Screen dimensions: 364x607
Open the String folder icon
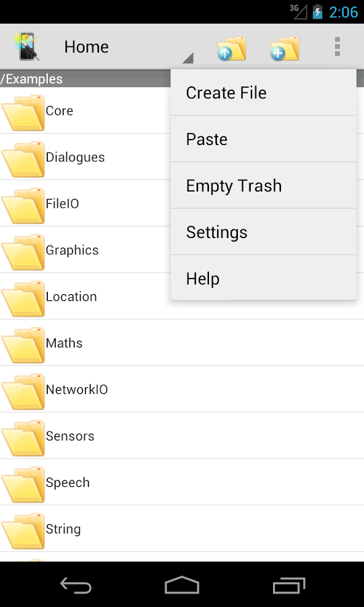point(23,530)
